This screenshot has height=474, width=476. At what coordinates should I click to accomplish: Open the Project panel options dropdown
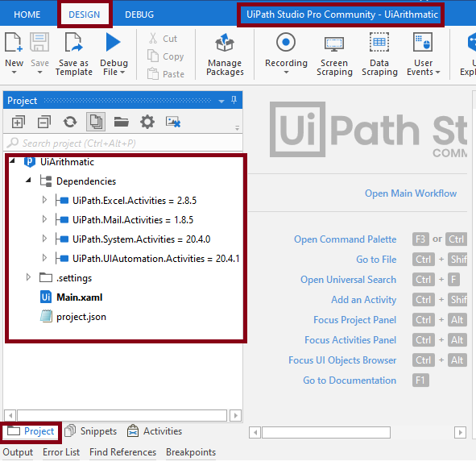[221, 102]
